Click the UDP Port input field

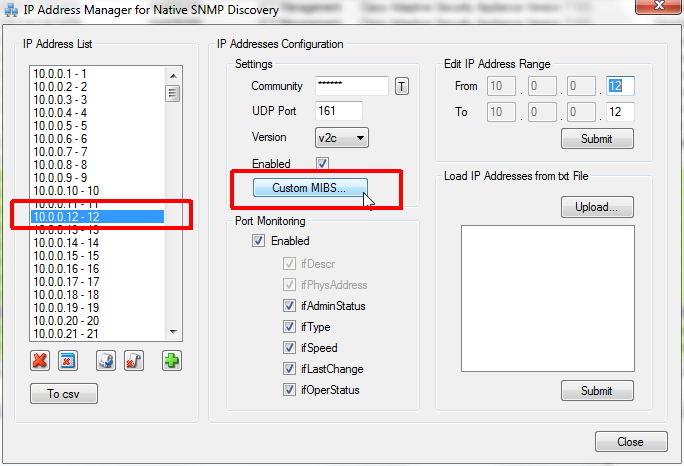pos(338,111)
